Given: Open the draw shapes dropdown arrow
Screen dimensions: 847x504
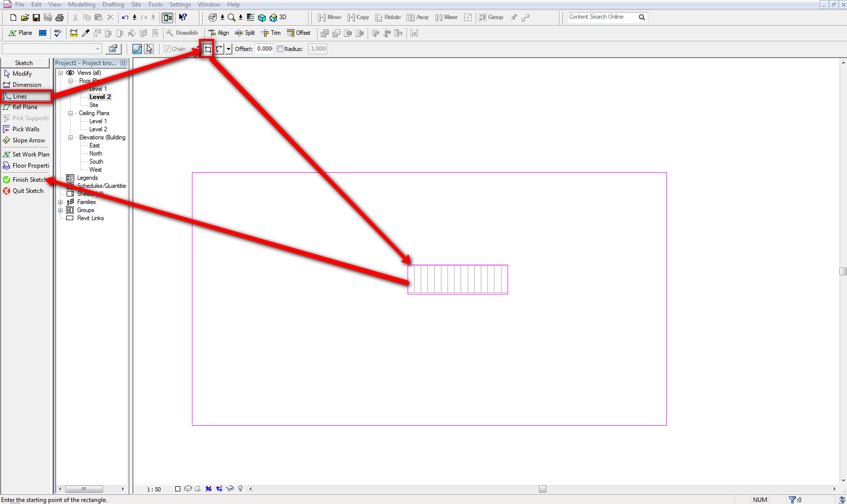Looking at the screenshot, I should point(228,49).
